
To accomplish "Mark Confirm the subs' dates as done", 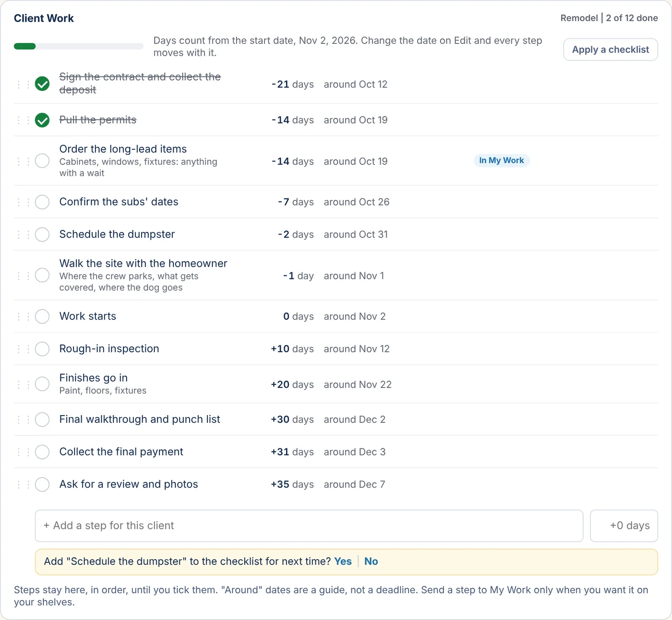I will (42, 202).
